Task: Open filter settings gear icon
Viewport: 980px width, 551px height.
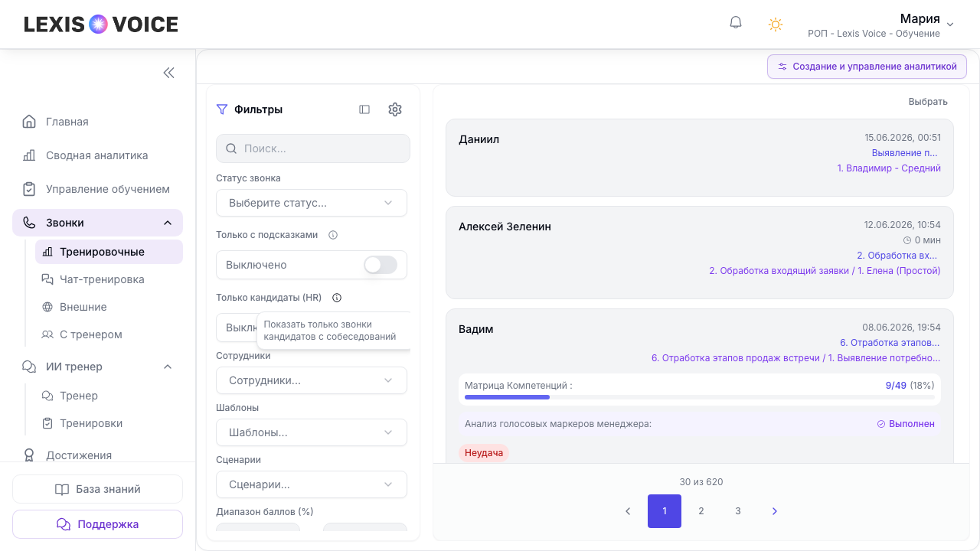Action: [395, 109]
